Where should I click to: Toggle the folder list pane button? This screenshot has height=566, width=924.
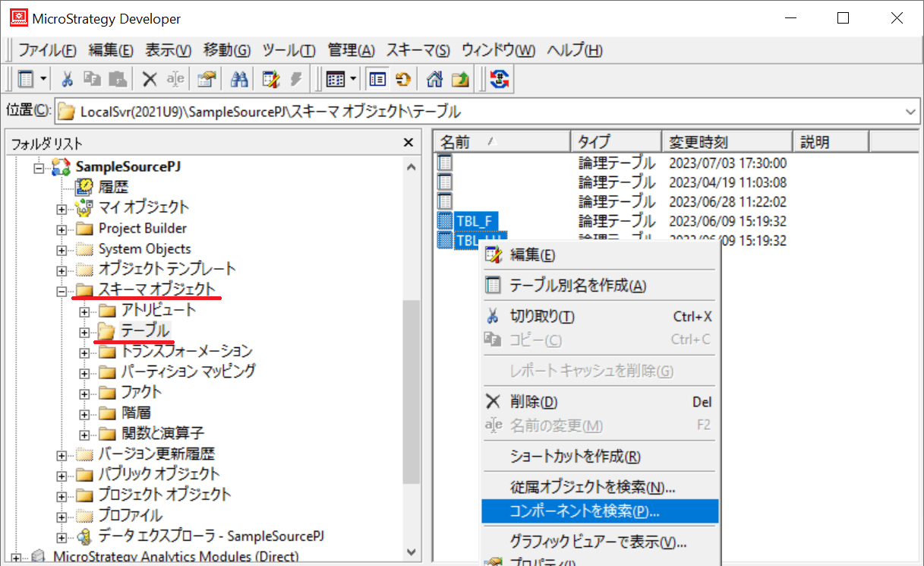[x=377, y=79]
